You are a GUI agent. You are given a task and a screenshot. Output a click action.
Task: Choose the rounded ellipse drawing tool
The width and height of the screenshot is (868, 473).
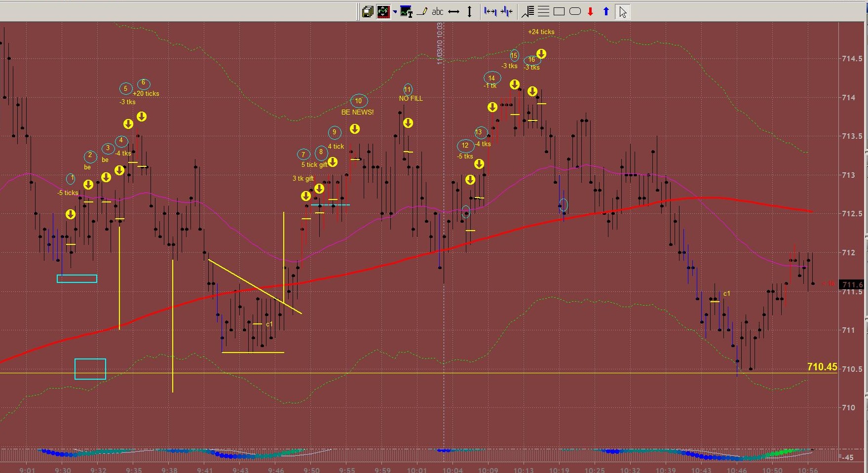pos(575,11)
